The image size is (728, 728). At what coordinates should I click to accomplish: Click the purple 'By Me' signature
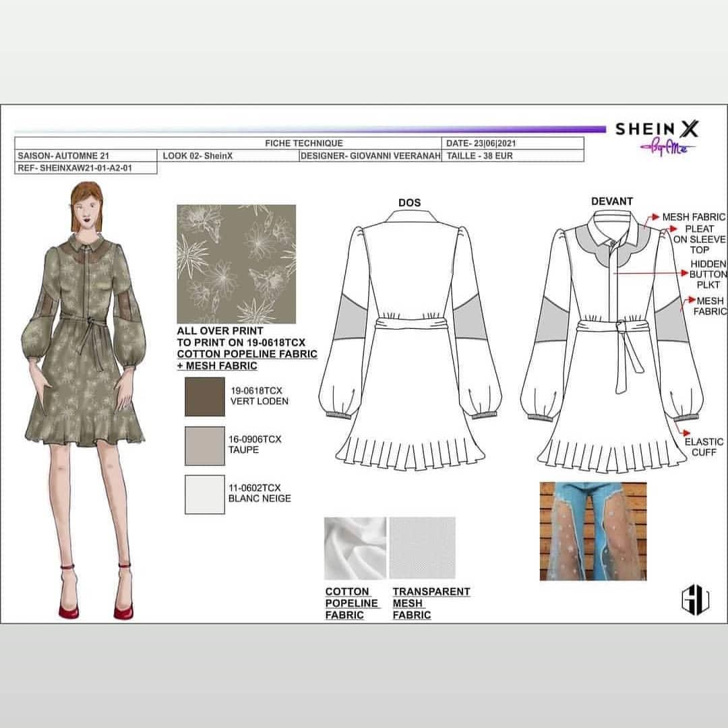(667, 148)
